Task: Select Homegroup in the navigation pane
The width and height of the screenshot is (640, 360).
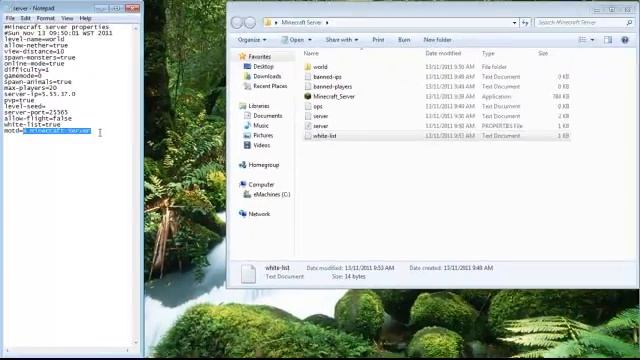Action: pos(264,165)
